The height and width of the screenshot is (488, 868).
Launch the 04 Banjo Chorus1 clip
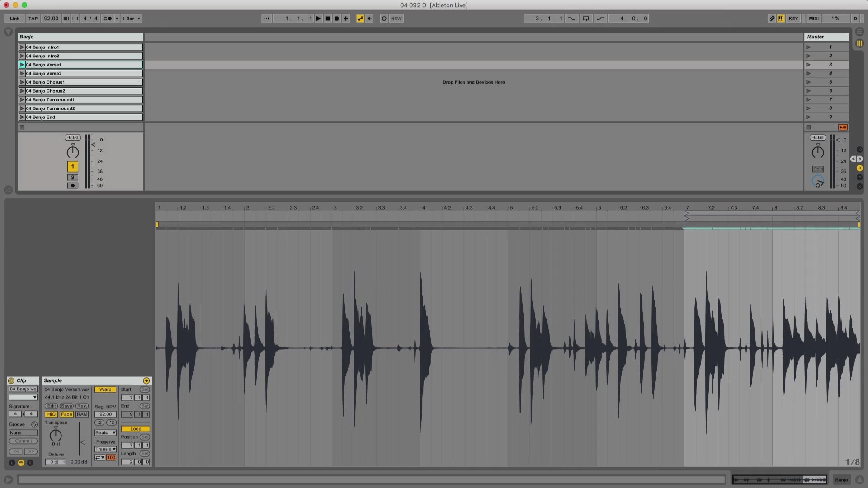coord(22,82)
